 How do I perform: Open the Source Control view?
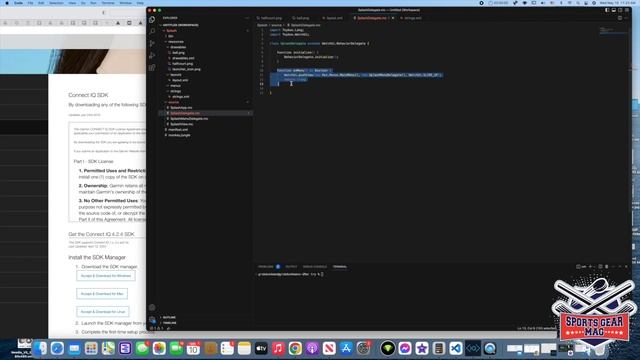point(152,43)
